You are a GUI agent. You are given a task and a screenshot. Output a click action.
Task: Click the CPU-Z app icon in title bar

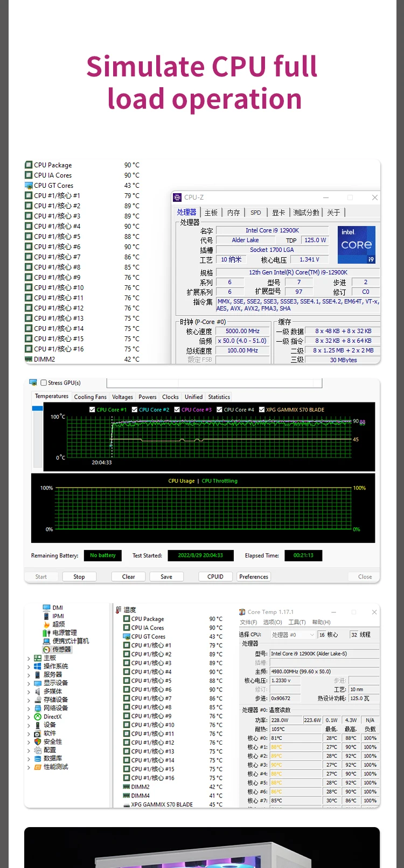point(177,197)
